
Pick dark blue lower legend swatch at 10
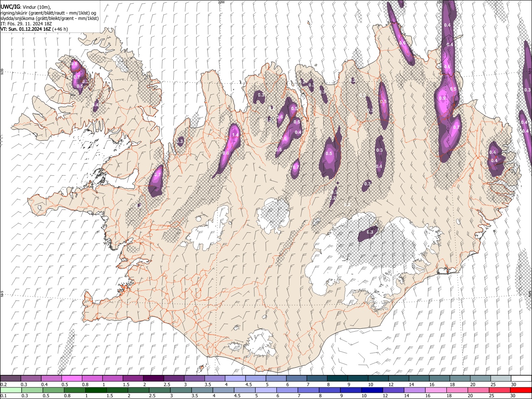point(372,390)
